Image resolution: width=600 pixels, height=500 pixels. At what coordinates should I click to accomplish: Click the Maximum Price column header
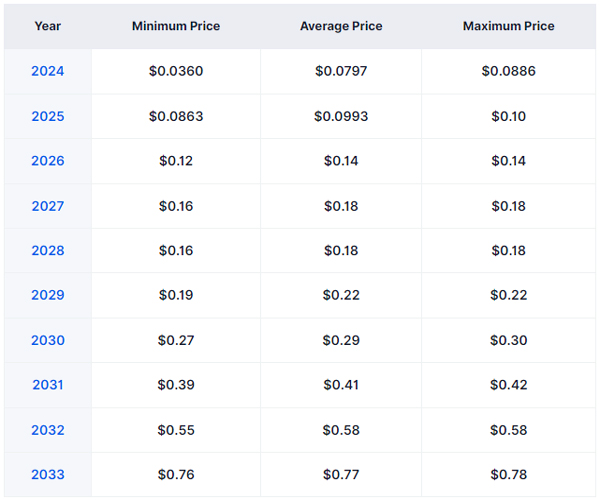[509, 26]
